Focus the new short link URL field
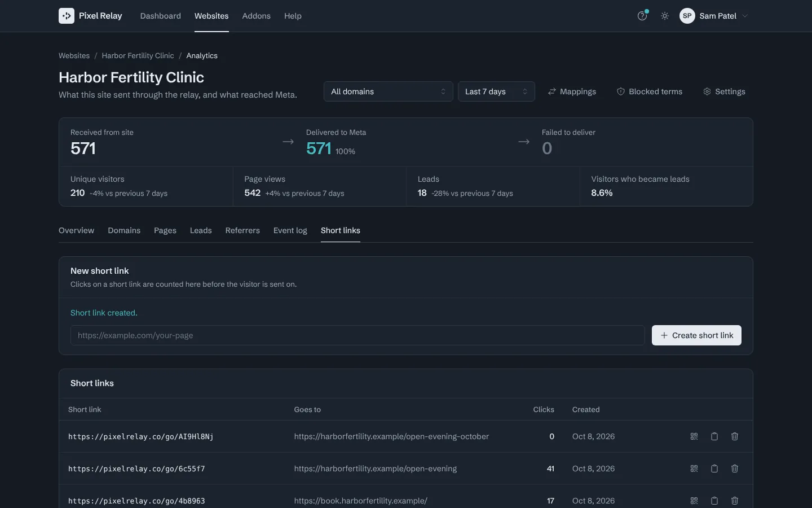This screenshot has height=508, width=812. [358, 335]
